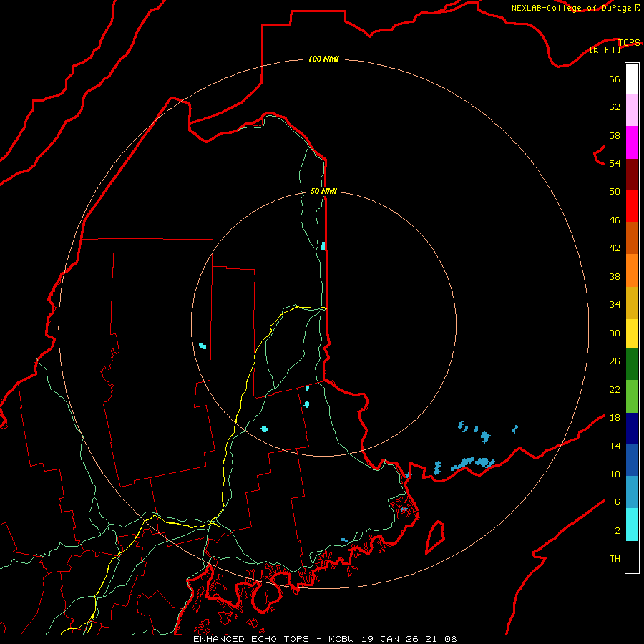
Task: Click the yellow 30 kft legend swatch
Action: [x=632, y=333]
